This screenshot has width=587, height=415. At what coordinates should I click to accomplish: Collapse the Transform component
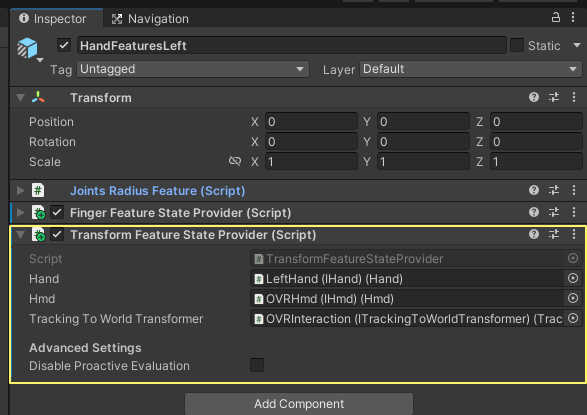click(21, 98)
